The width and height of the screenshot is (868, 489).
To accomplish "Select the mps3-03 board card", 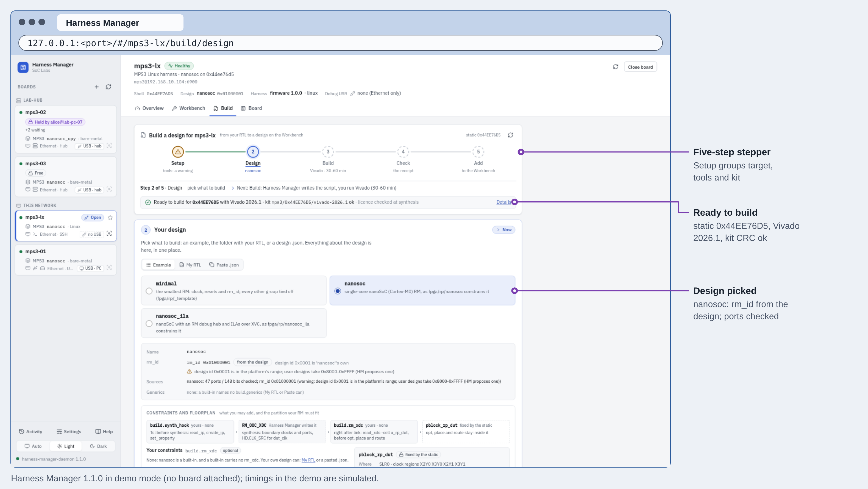I will (x=66, y=177).
